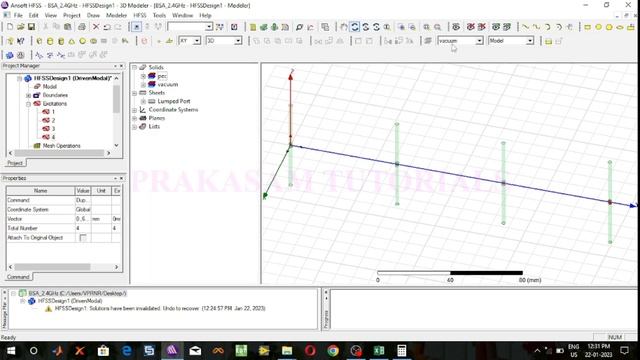The height and width of the screenshot is (360, 640).
Task: Create a new project with the New icon
Action: click(10, 27)
